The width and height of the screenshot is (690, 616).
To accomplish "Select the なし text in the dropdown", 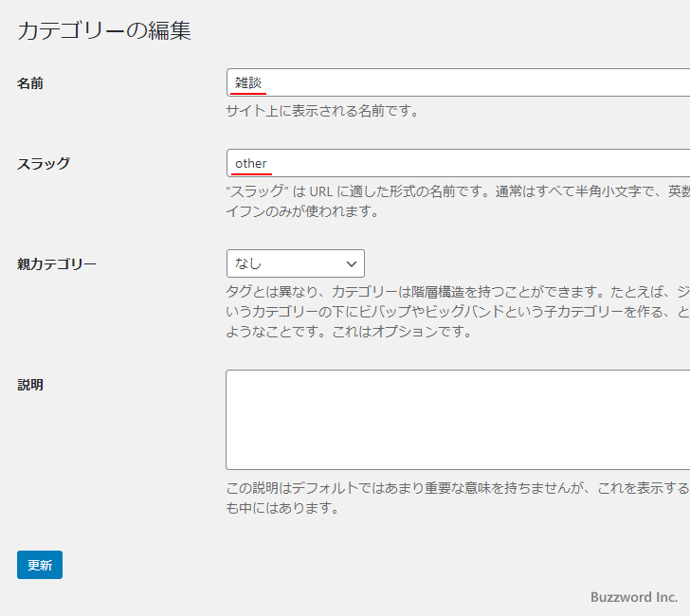I will coord(248,263).
